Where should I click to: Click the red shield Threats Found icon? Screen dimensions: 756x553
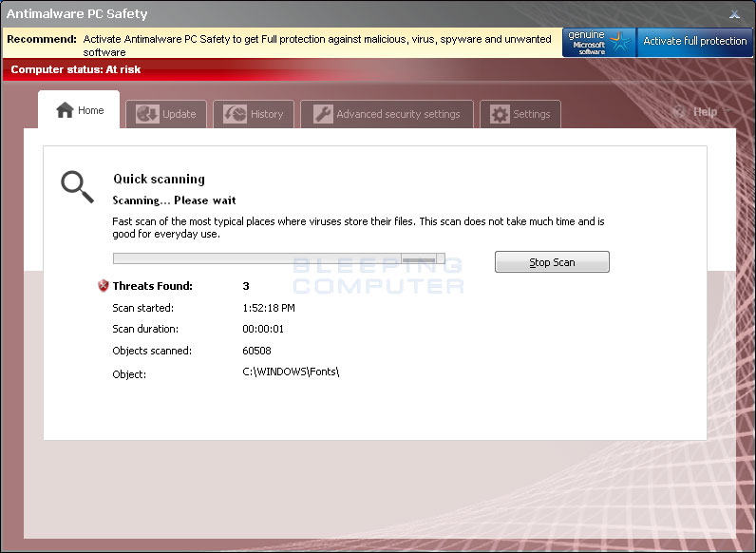(104, 286)
